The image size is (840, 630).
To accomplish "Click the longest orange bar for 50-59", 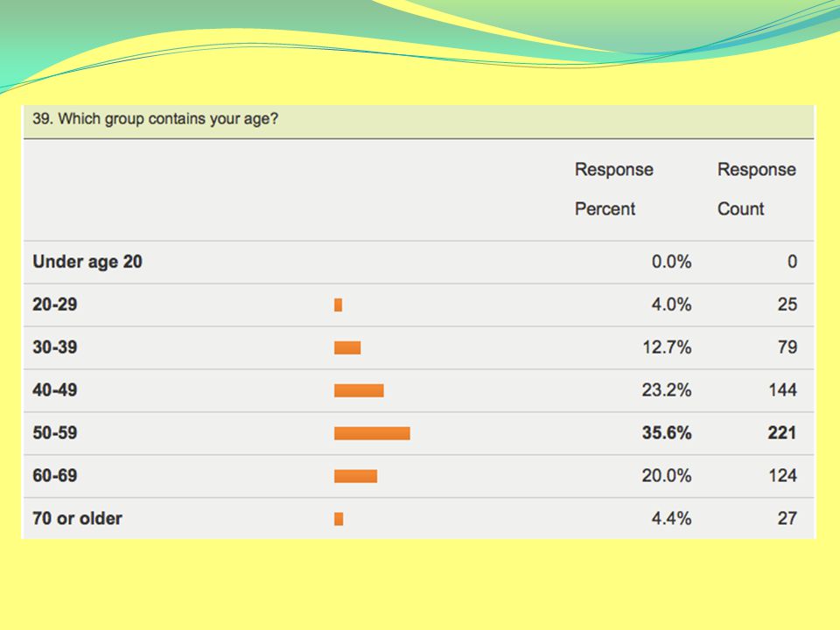I will point(373,433).
